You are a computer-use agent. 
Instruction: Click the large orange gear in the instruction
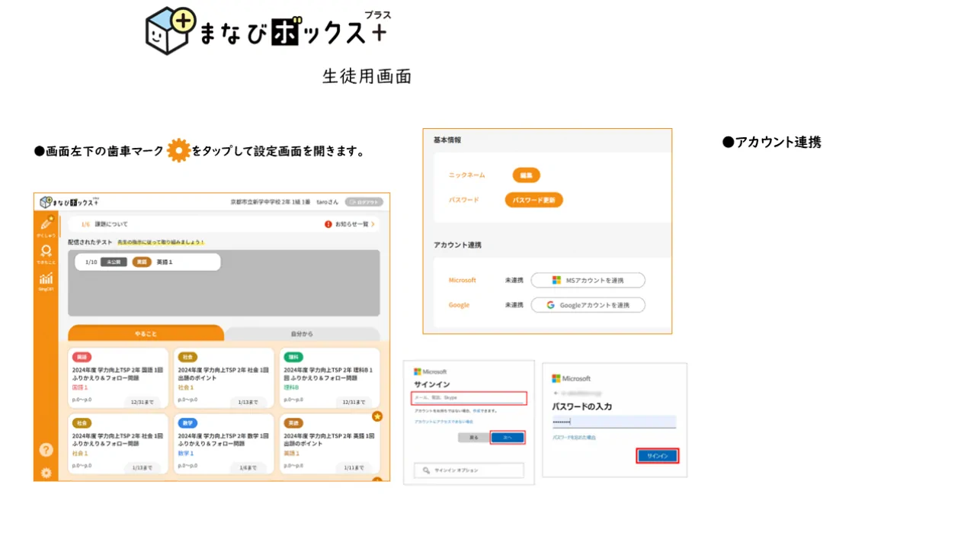(178, 151)
